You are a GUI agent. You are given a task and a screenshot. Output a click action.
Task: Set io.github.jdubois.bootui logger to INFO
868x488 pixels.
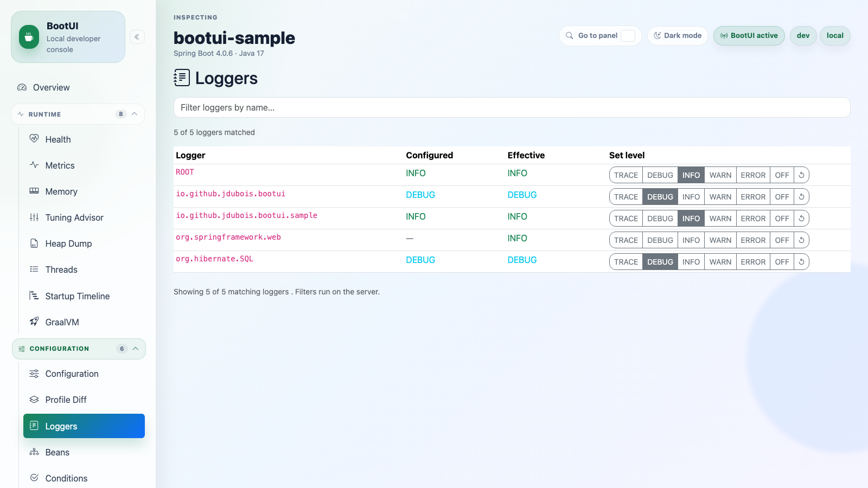(x=691, y=197)
